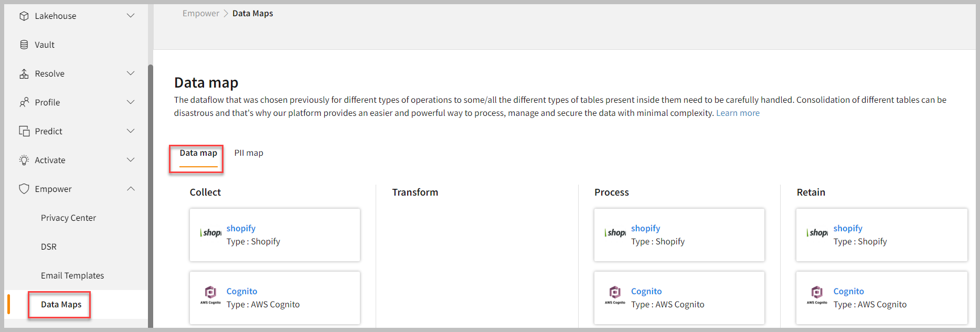
Task: Click the Lakehouse cube icon in sidebar
Action: point(24,16)
